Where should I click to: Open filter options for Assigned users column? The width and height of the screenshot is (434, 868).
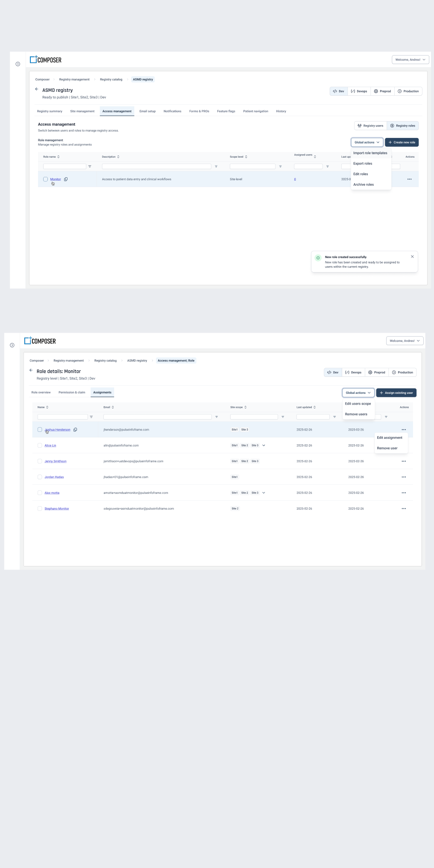click(x=328, y=167)
